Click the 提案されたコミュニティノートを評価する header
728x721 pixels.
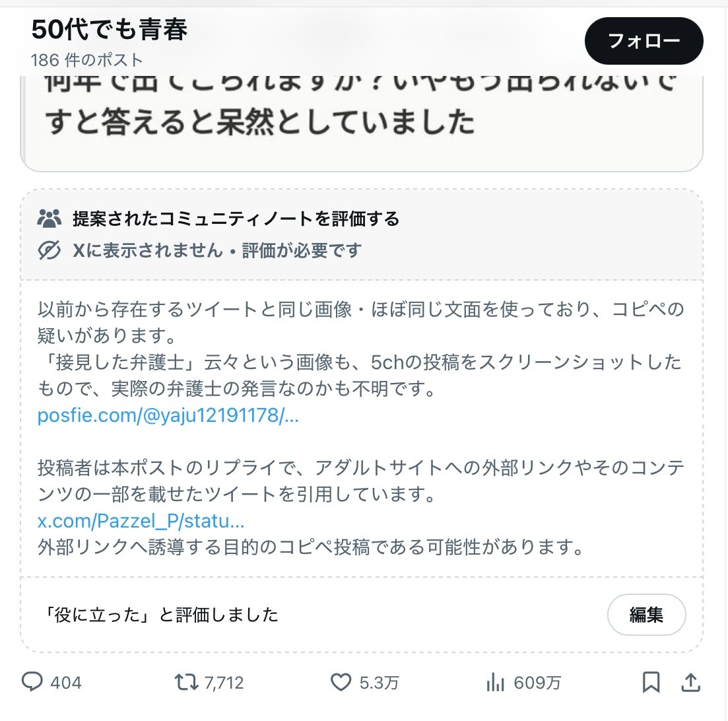pyautogui.click(x=236, y=219)
